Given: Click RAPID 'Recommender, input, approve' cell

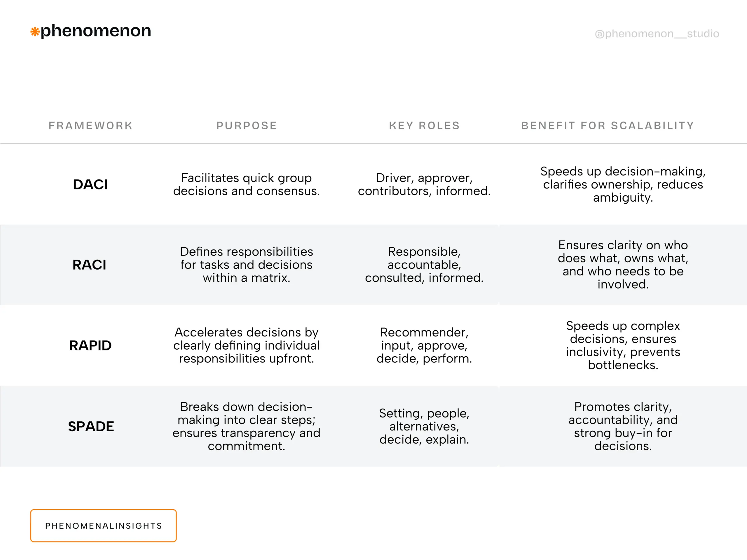Looking at the screenshot, I should click(x=424, y=346).
